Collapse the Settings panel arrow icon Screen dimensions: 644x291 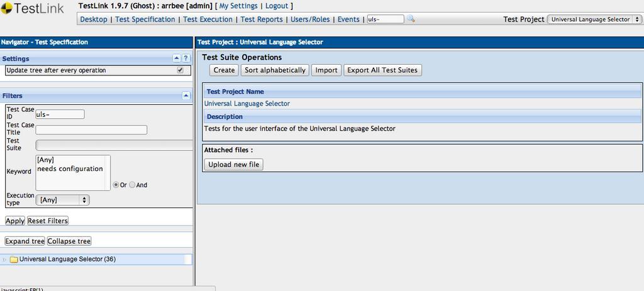click(176, 58)
